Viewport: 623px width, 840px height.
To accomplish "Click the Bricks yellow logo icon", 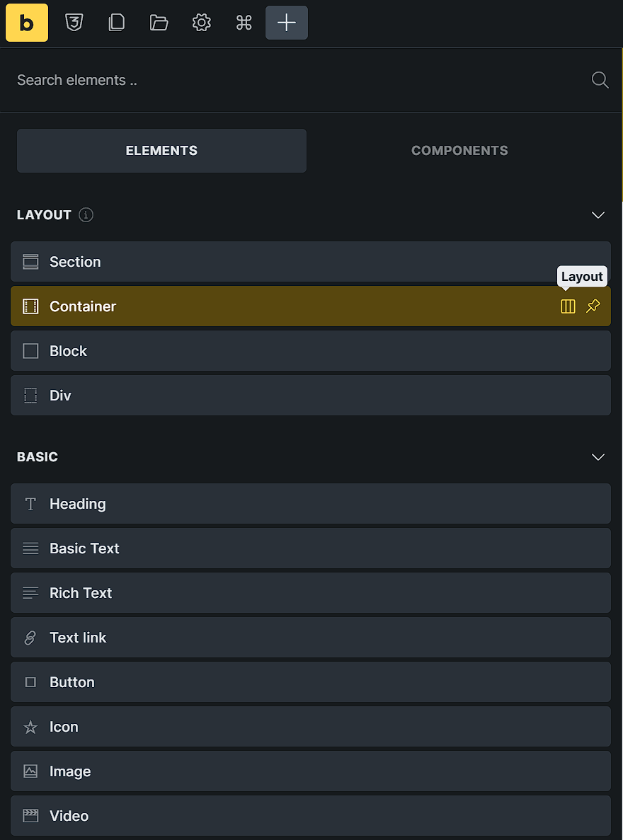I will (27, 23).
